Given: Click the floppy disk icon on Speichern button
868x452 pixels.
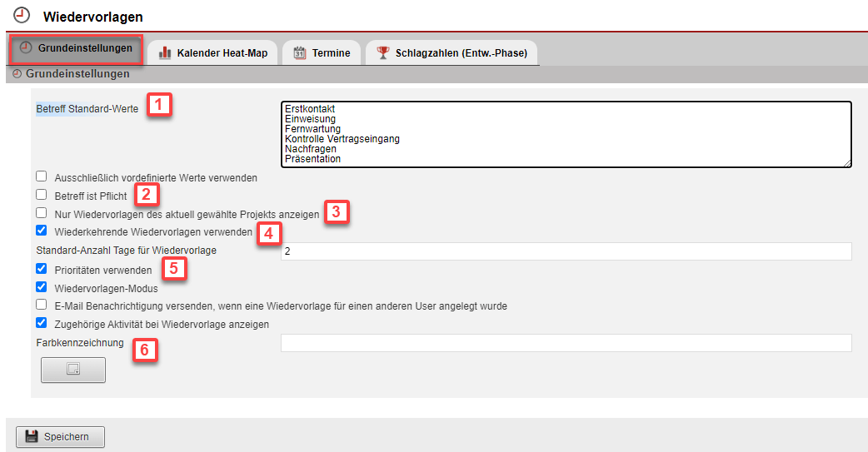Looking at the screenshot, I should pos(32,437).
